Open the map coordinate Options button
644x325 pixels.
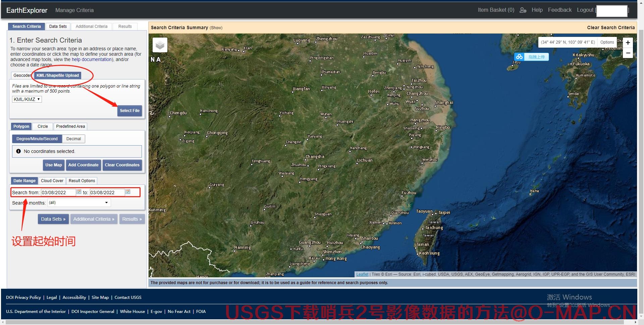tap(607, 42)
